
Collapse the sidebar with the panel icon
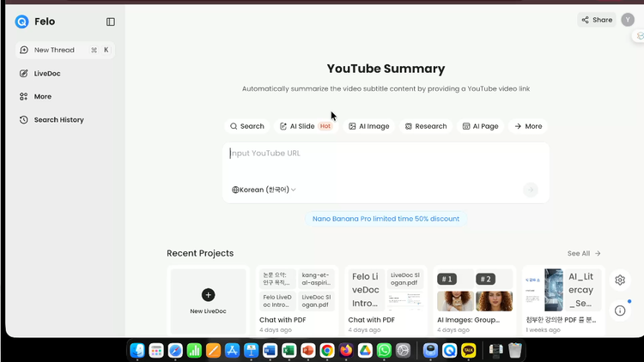[x=111, y=21]
